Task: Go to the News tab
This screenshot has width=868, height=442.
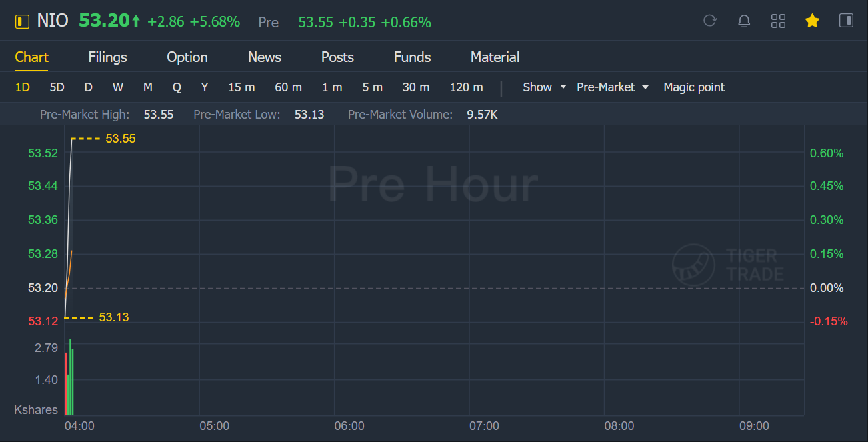Action: 265,57
